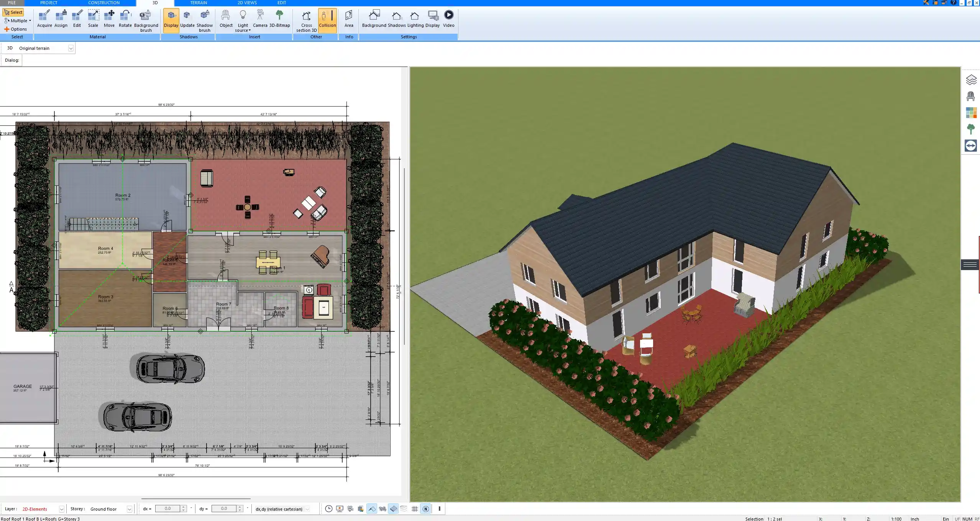This screenshot has height=521, width=980.
Task: Toggle the grid display in the status bar
Action: pyautogui.click(x=415, y=509)
